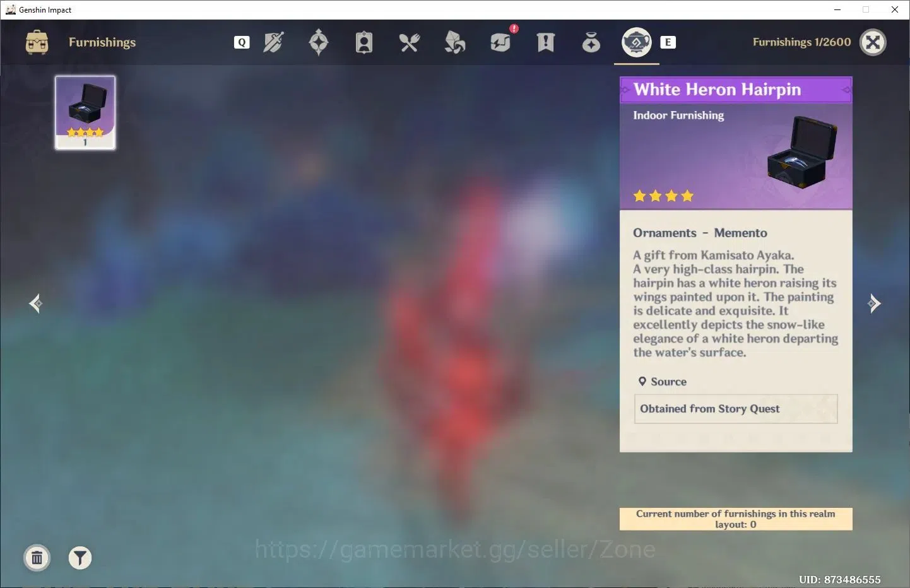The height and width of the screenshot is (588, 910).
Task: Select the Food tab icon
Action: pos(410,42)
